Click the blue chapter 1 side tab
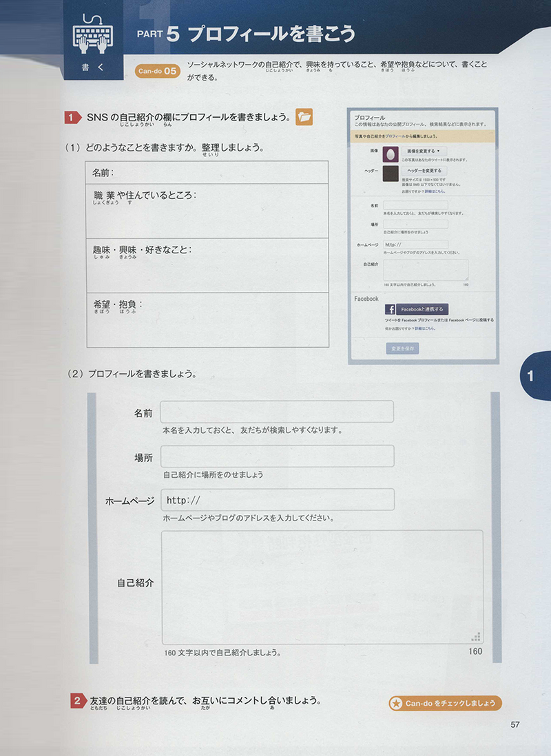The height and width of the screenshot is (756, 551). 535,377
